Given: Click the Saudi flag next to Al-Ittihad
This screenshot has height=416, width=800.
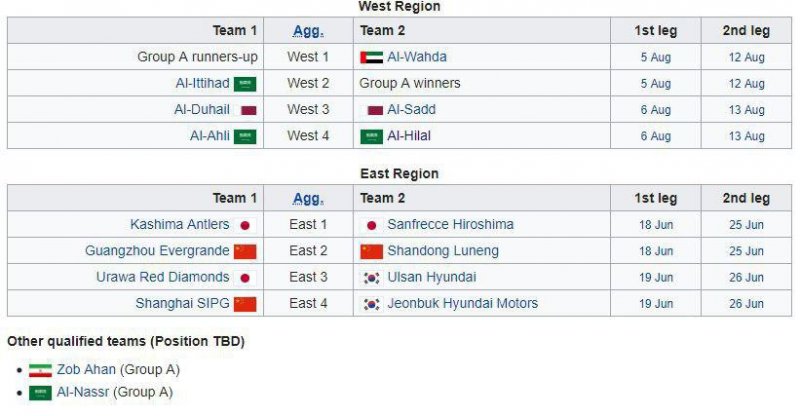Looking at the screenshot, I should (245, 84).
